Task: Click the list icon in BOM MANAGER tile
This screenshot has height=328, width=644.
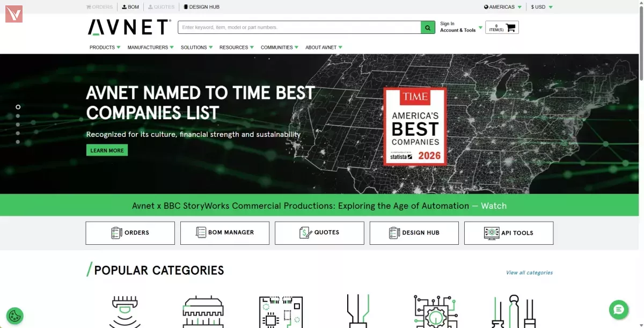Action: tap(201, 233)
